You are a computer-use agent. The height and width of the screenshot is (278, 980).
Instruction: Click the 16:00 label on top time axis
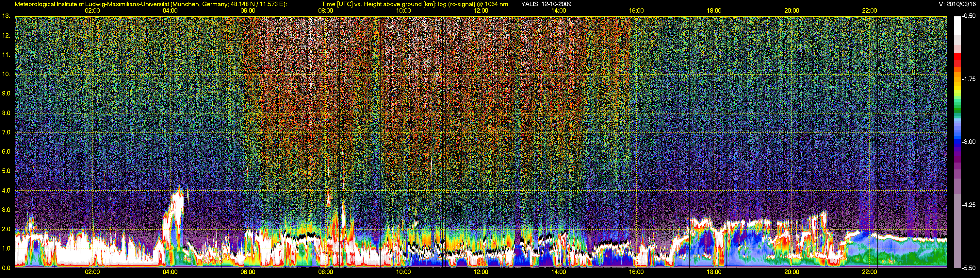(x=636, y=11)
